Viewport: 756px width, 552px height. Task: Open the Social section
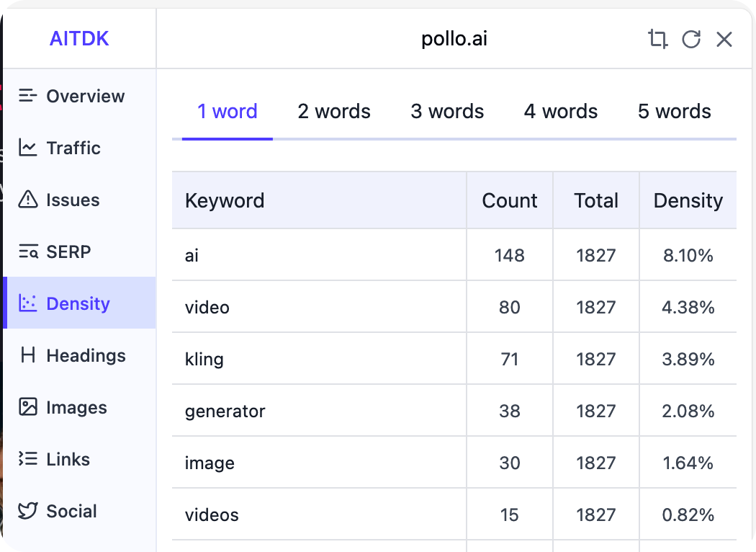(x=79, y=511)
